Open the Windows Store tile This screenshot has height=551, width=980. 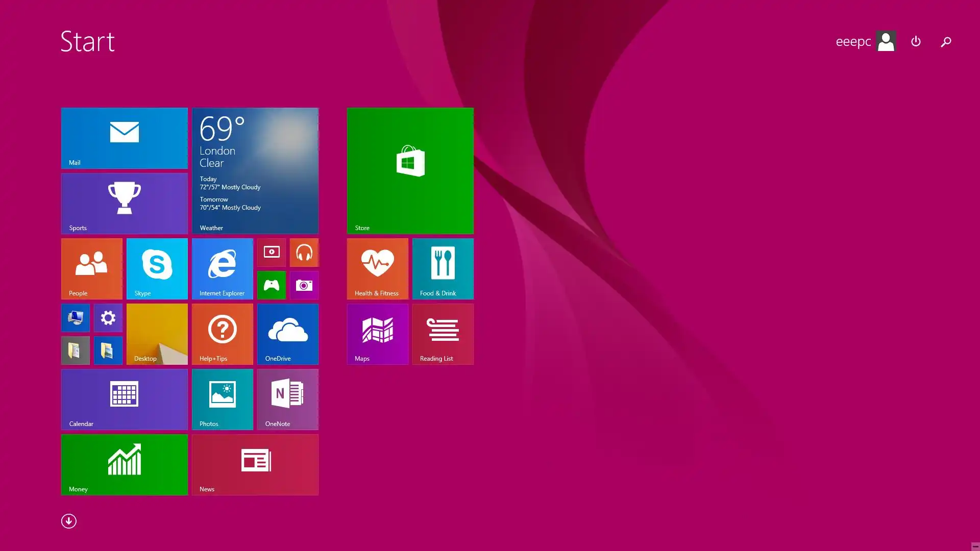pos(410,170)
